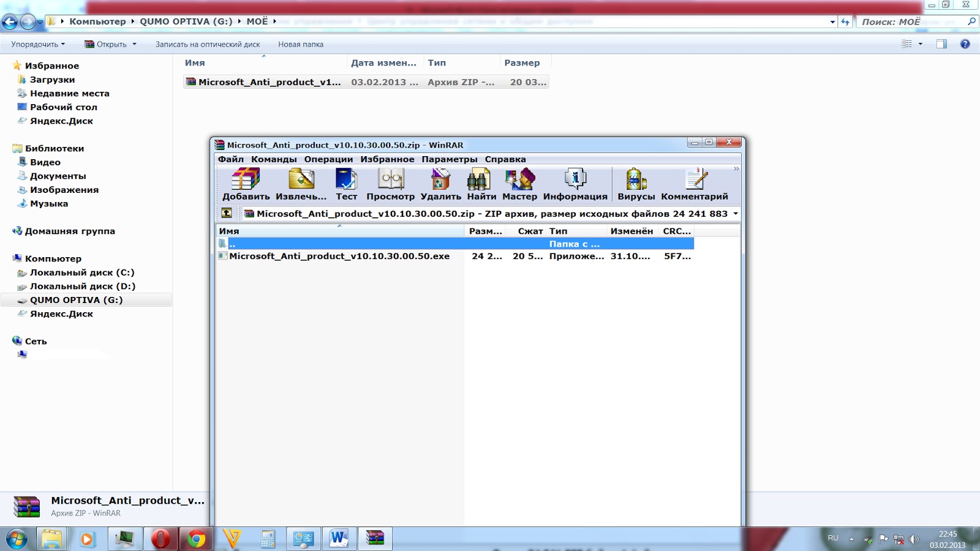The image size is (980, 551).
Task: Open the Параметры menu
Action: 450,159
